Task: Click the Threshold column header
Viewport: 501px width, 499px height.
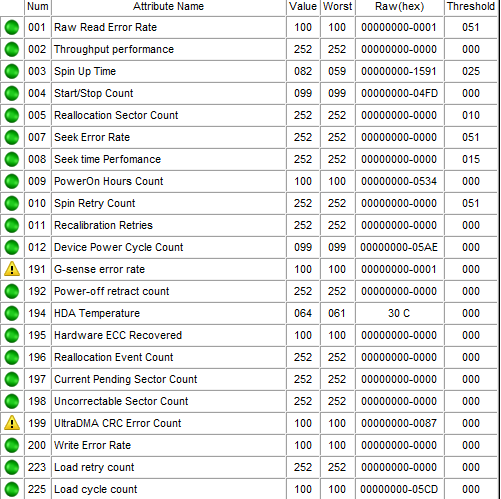Action: pos(471,7)
